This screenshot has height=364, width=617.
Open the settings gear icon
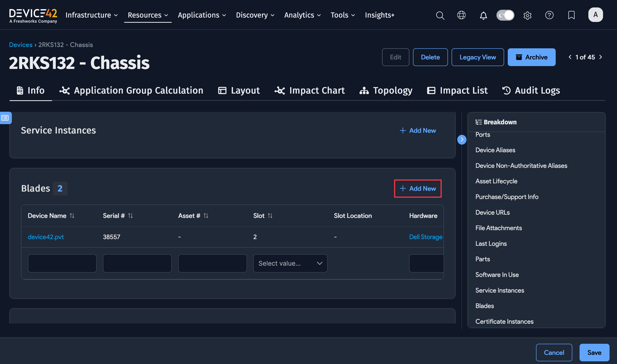(527, 15)
